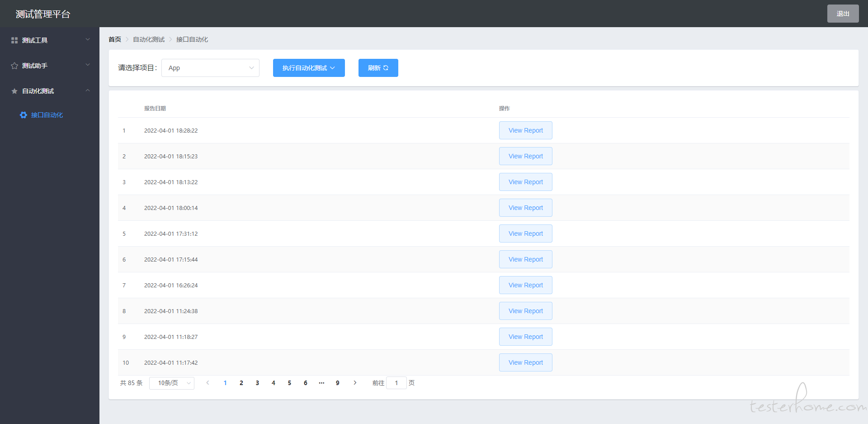
Task: View Report for 2022-04-01 18:28:22
Action: 526,130
